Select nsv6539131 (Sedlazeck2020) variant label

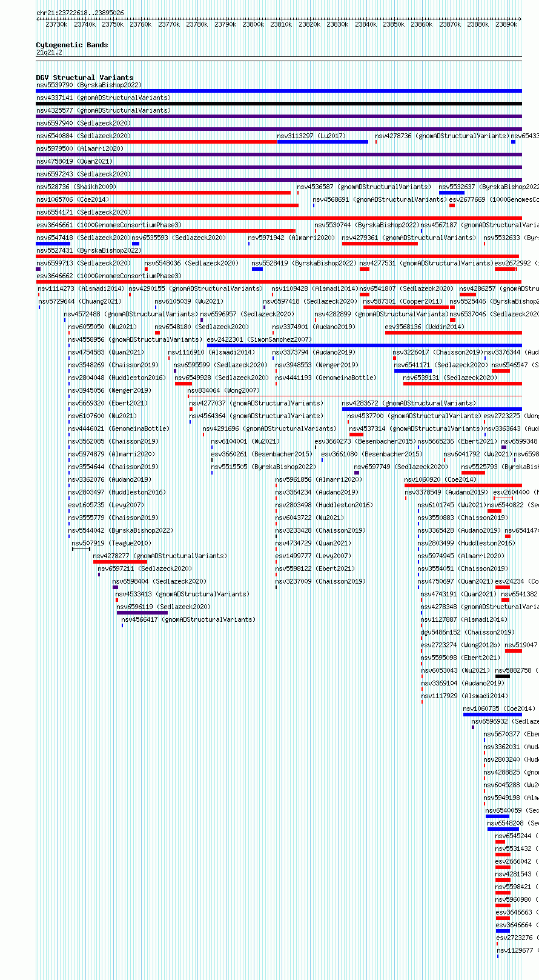450,378
